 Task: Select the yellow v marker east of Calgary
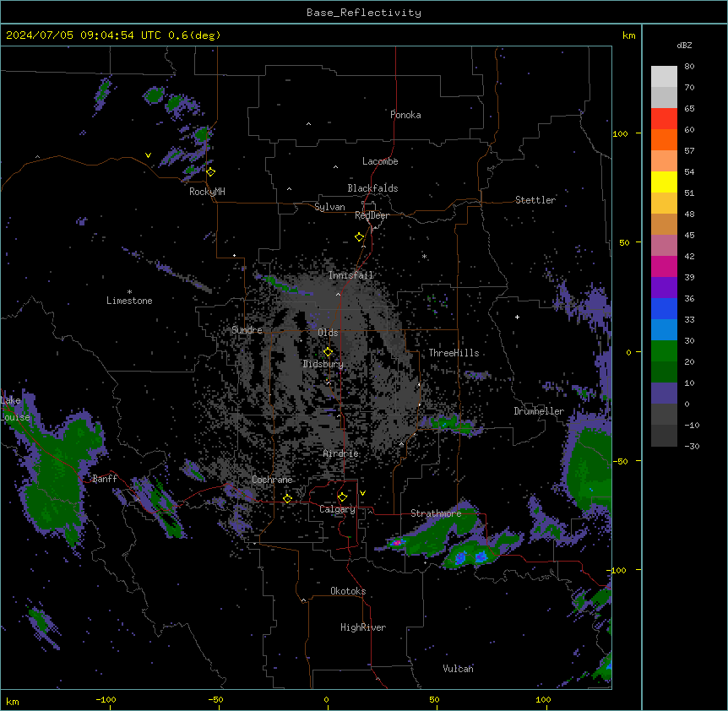[362, 493]
